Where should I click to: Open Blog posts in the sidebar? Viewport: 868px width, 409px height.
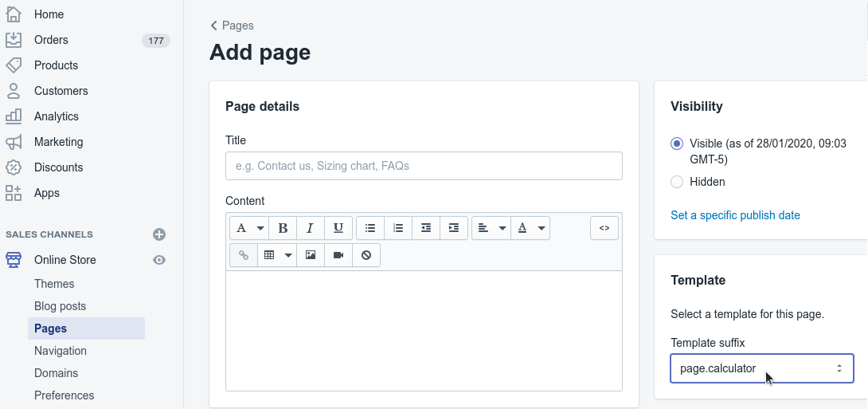click(x=60, y=306)
